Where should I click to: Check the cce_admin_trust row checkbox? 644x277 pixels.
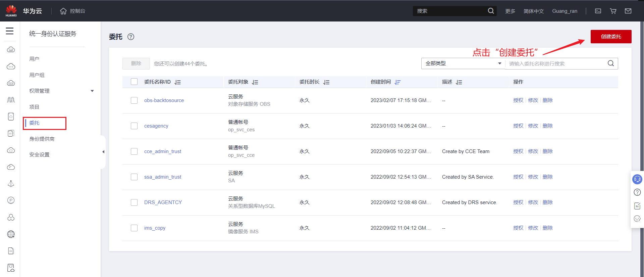[134, 151]
